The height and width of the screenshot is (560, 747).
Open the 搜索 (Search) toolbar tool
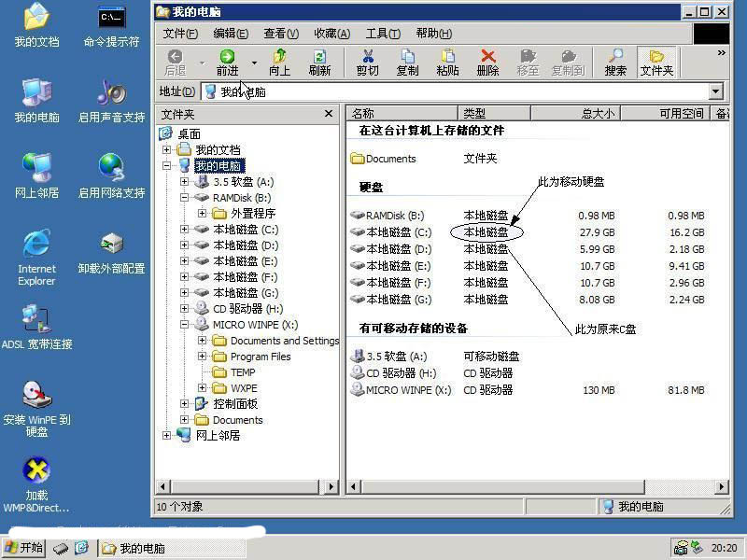615,63
